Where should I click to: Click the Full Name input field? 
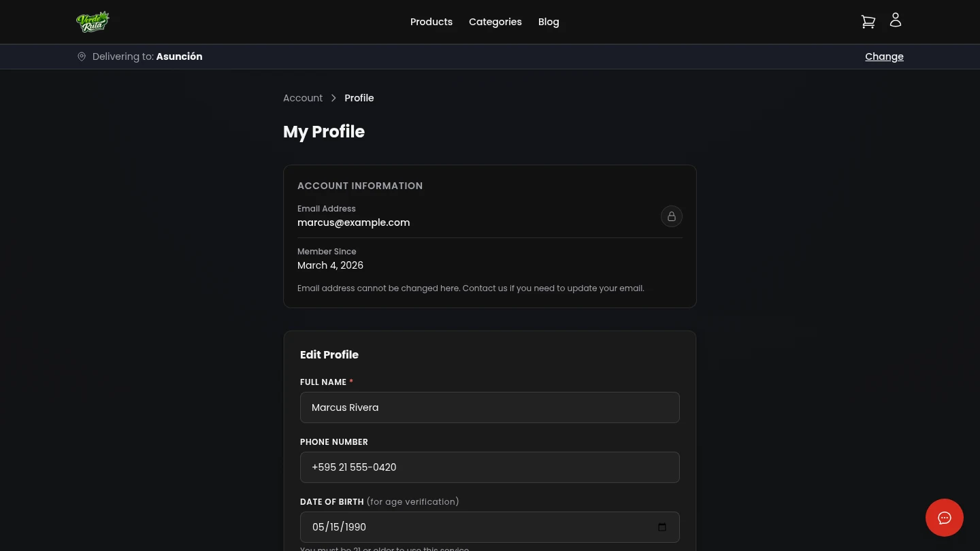[x=490, y=407]
